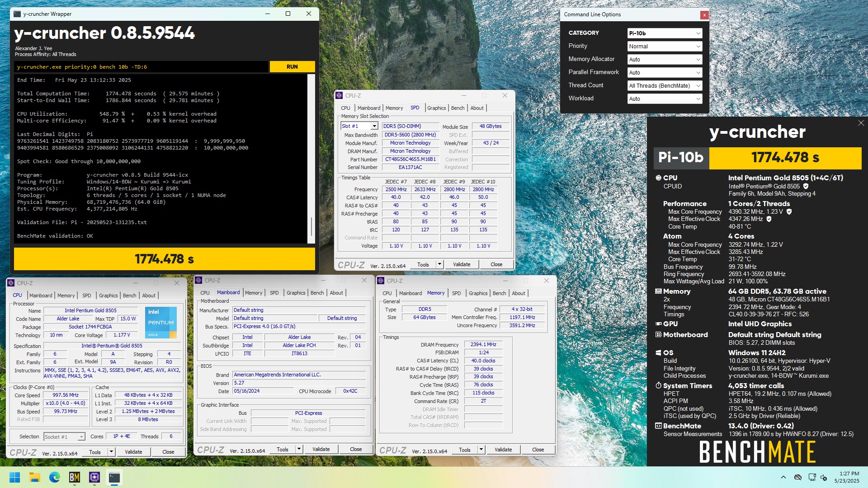Click the GPU section icon in BenchMate panel
This screenshot has width=868, height=488.
(x=658, y=324)
